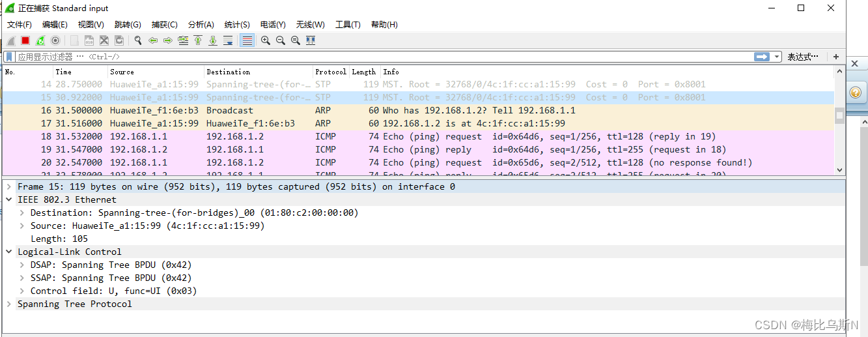Open the 文件(F) menu
868x337 pixels.
pos(20,25)
